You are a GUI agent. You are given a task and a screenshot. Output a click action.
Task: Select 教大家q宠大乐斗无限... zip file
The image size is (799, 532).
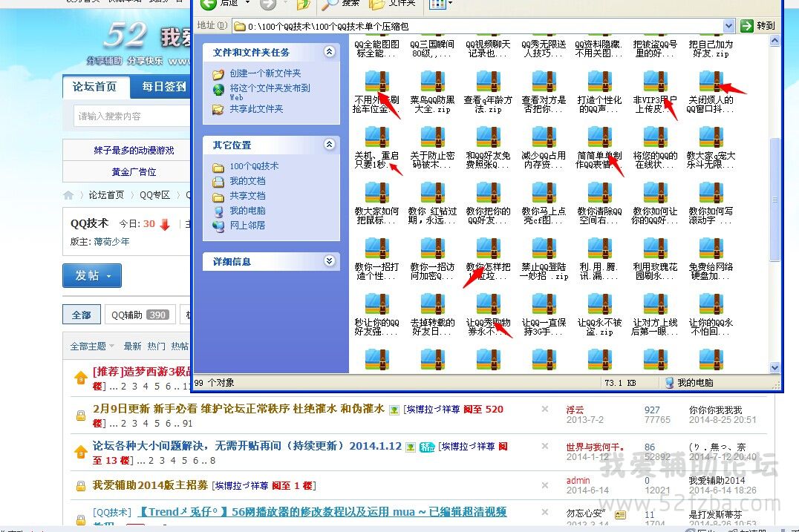pos(711,147)
